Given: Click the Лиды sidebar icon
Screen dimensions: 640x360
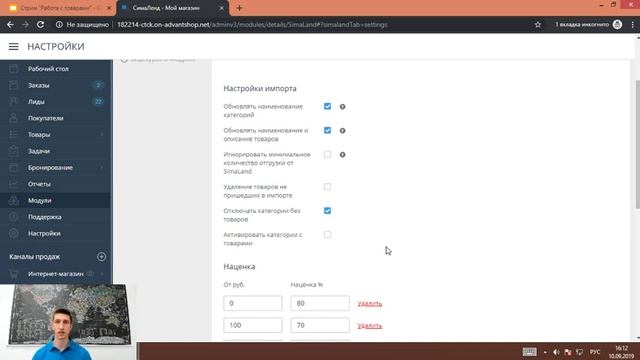Looking at the screenshot, I should (x=13, y=102).
